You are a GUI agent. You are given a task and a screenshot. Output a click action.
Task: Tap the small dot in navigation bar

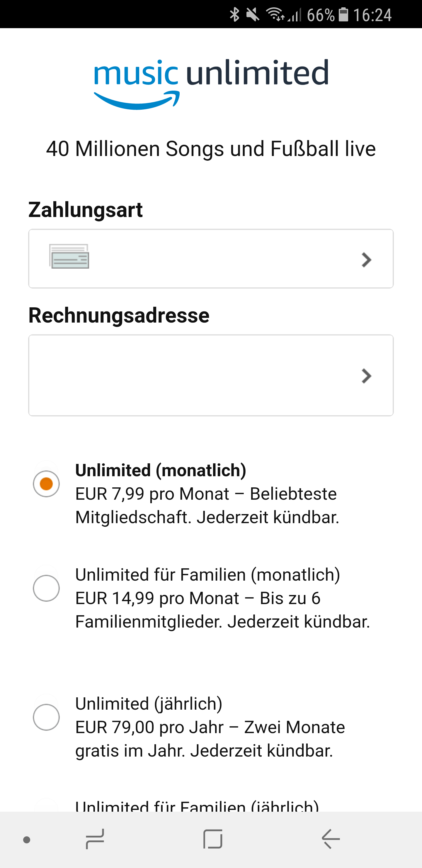(27, 840)
